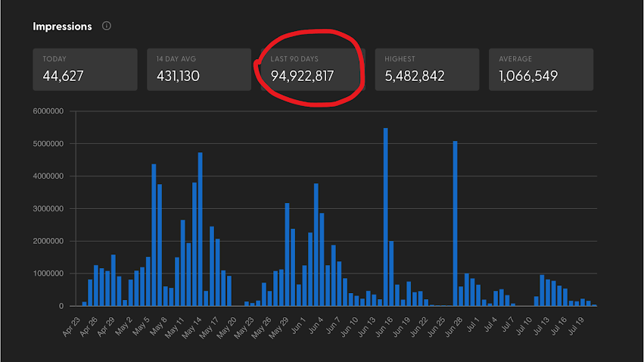Select the TODAY stat card
The width and height of the screenshot is (644, 362).
[x=85, y=69]
